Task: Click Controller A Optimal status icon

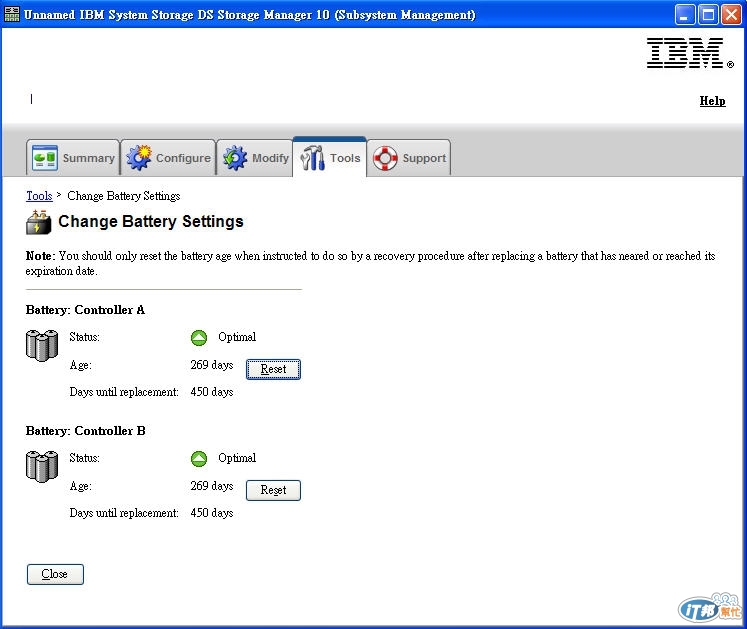Action: (199, 338)
